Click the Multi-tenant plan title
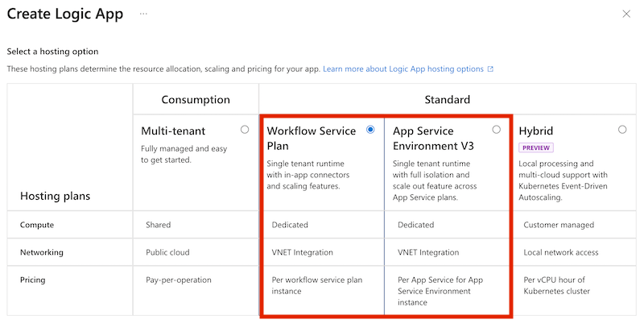Image resolution: width=644 pixels, height=332 pixels. 173,131
